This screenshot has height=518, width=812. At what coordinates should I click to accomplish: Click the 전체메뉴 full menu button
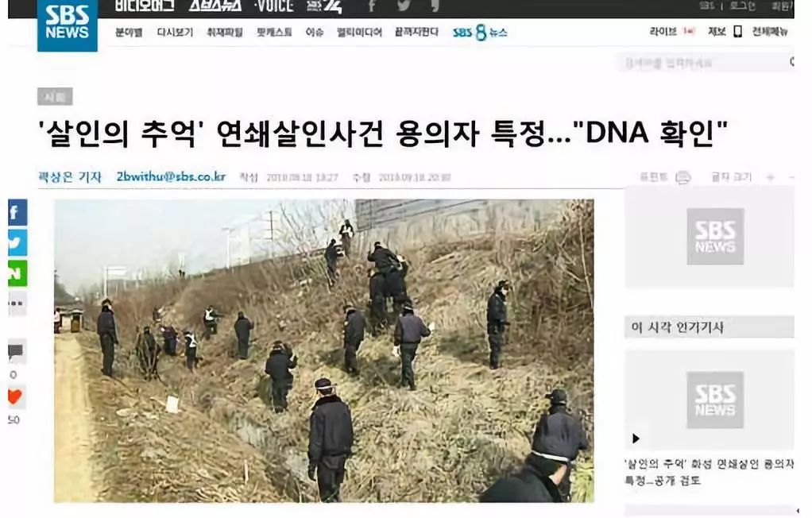click(770, 32)
